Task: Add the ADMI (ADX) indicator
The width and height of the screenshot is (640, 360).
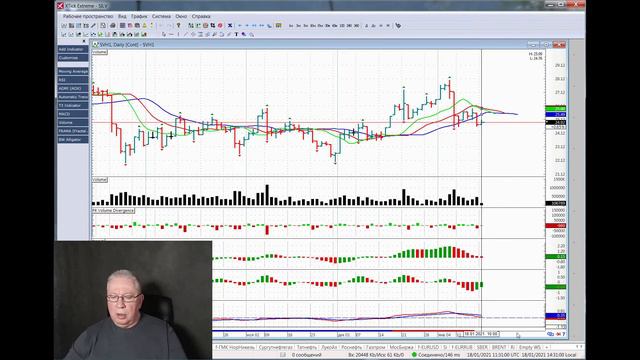Action: click(73, 89)
